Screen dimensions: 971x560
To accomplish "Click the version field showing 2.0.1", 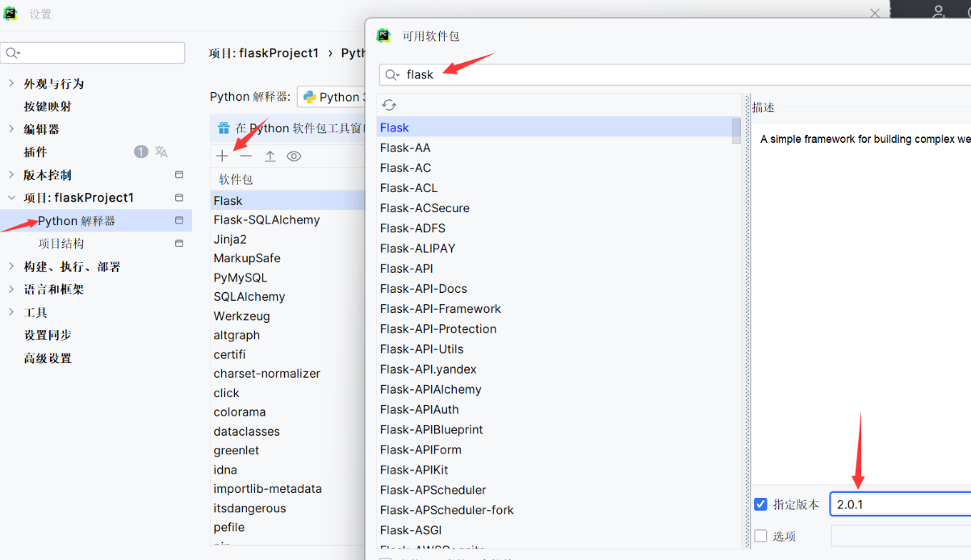I will point(896,504).
